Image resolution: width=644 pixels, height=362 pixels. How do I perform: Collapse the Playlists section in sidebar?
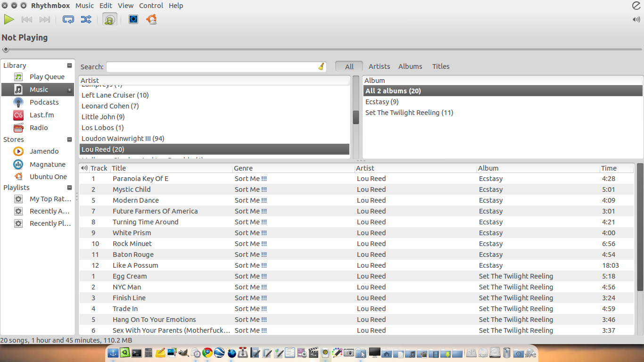(x=70, y=188)
